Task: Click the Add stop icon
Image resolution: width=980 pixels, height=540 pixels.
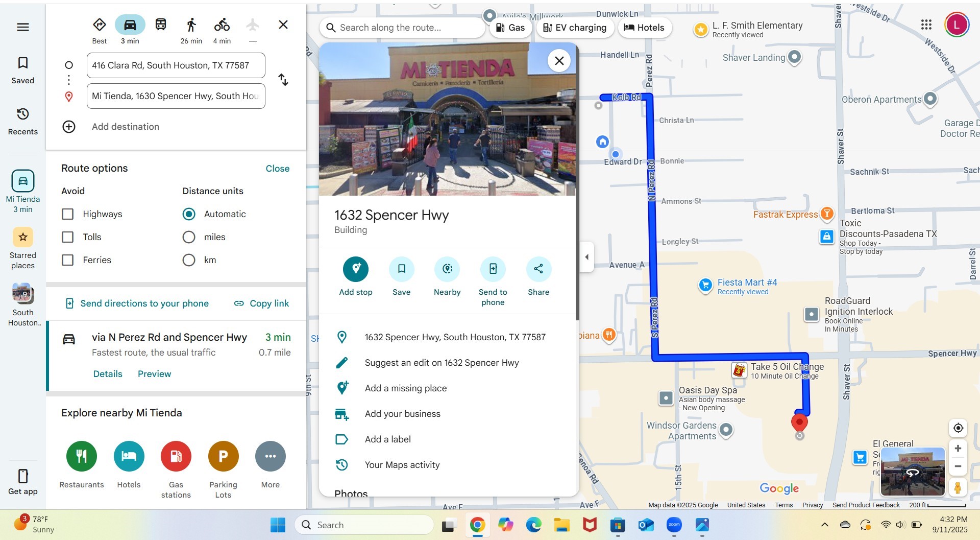Action: coord(356,269)
